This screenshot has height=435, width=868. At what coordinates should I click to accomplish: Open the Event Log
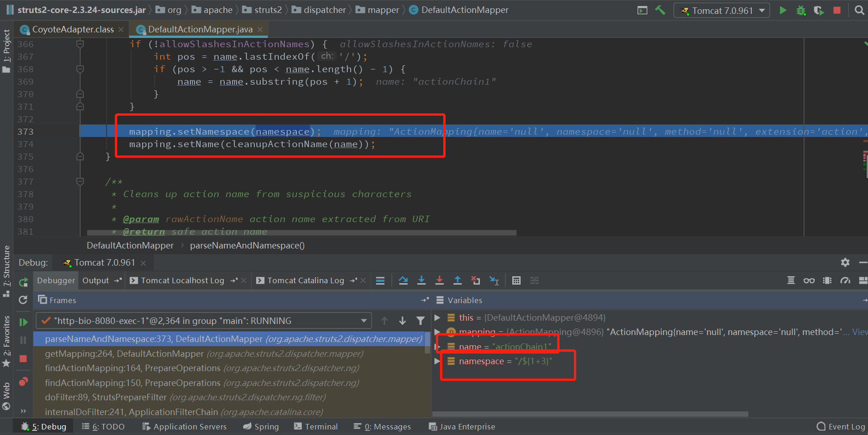[x=841, y=426]
